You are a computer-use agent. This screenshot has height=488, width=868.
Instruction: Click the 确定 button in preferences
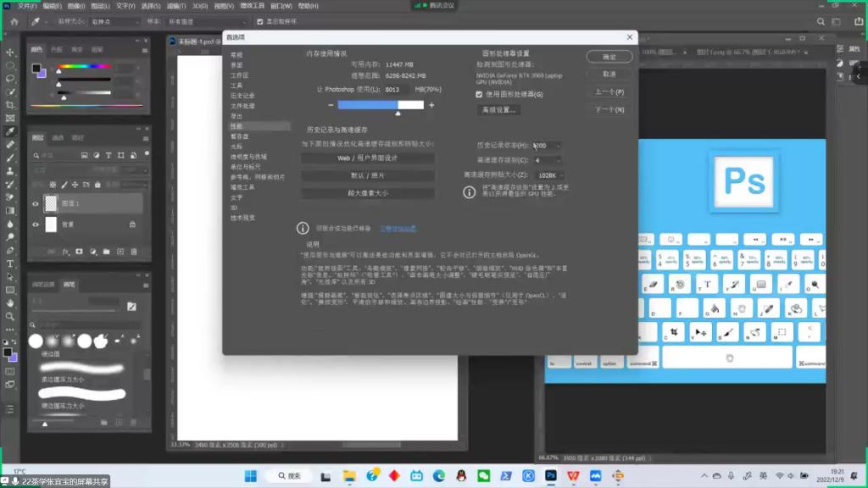(x=609, y=57)
